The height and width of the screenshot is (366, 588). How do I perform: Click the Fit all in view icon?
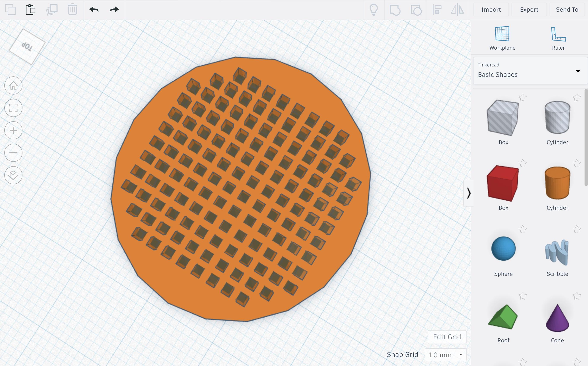point(13,108)
